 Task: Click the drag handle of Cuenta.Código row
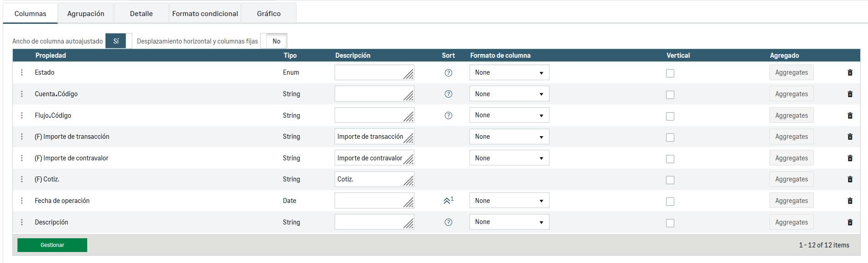click(x=22, y=94)
